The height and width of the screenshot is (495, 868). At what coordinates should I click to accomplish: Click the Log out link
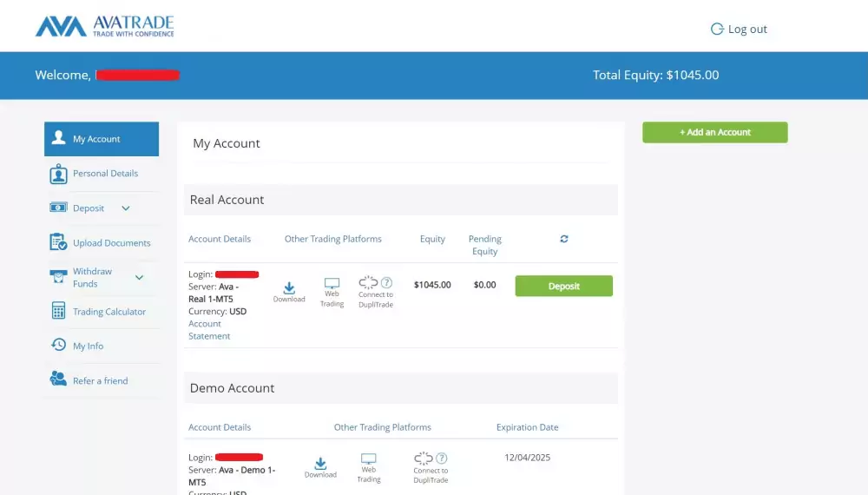(x=739, y=29)
